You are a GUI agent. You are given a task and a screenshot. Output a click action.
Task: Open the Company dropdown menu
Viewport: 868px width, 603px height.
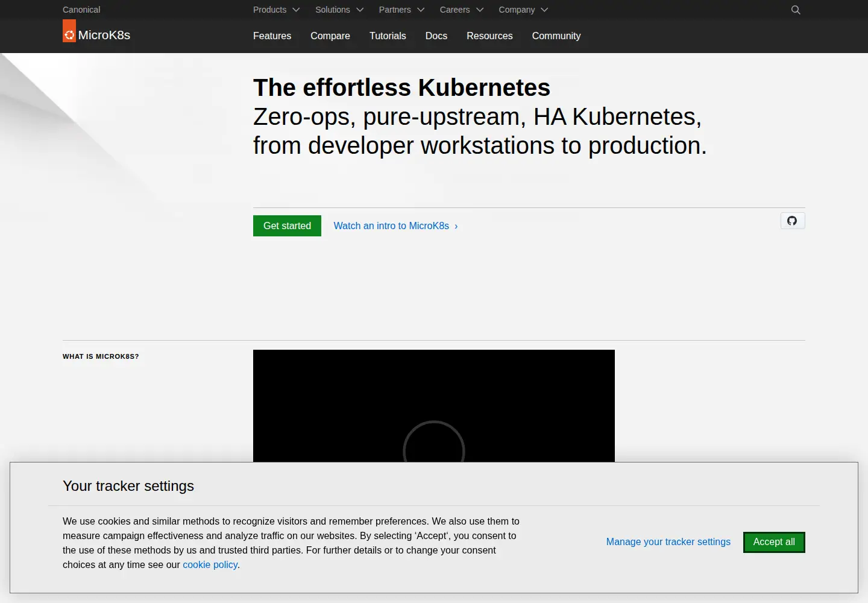click(523, 10)
